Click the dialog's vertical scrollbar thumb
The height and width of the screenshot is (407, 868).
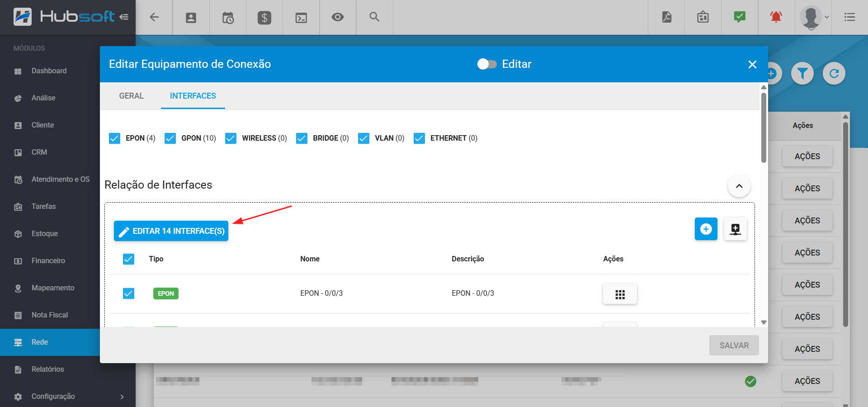point(764,128)
